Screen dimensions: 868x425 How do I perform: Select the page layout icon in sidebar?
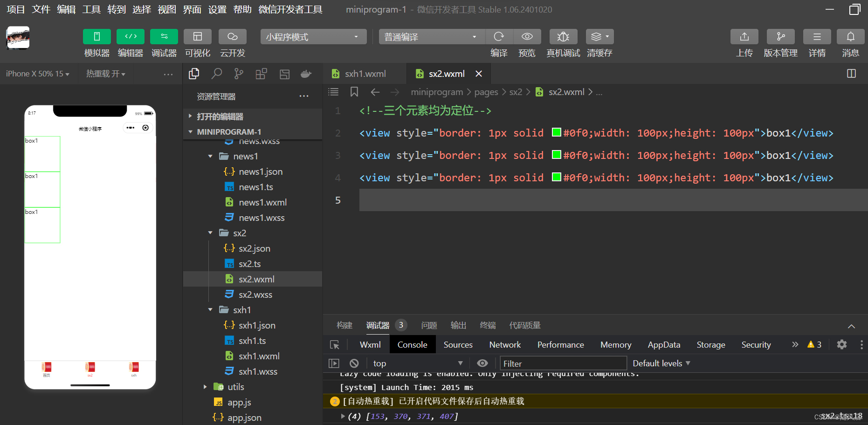point(284,74)
